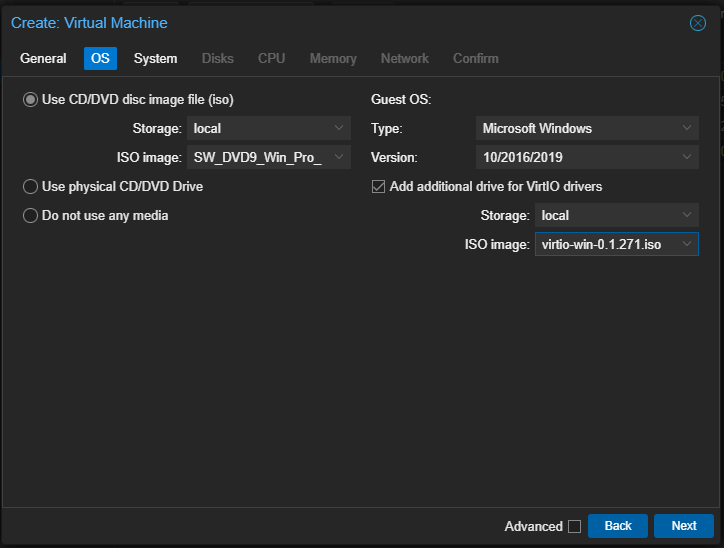Close the Create Virtual Machine dialog

point(698,23)
